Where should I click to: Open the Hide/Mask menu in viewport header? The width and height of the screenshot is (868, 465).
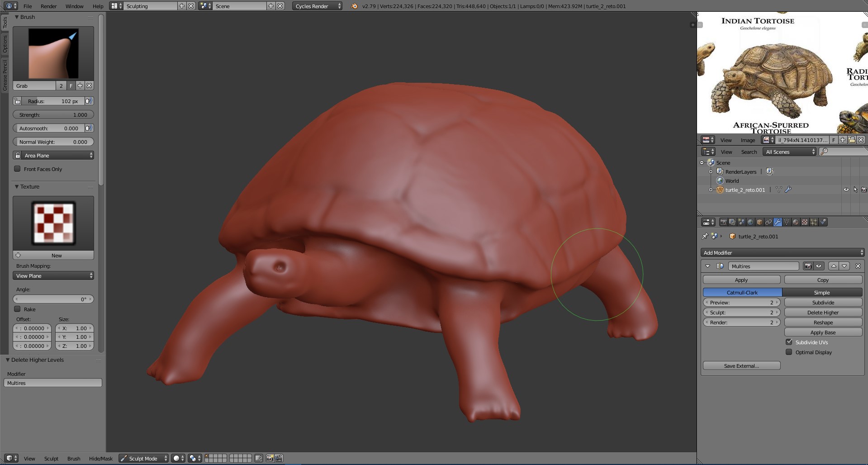[x=101, y=458]
